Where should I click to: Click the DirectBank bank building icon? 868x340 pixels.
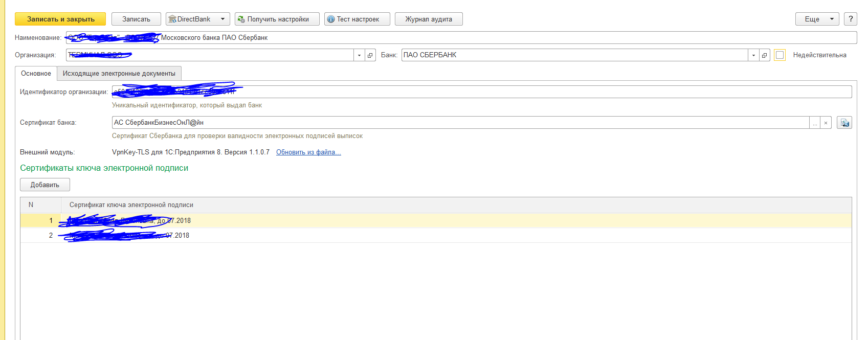coord(172,19)
